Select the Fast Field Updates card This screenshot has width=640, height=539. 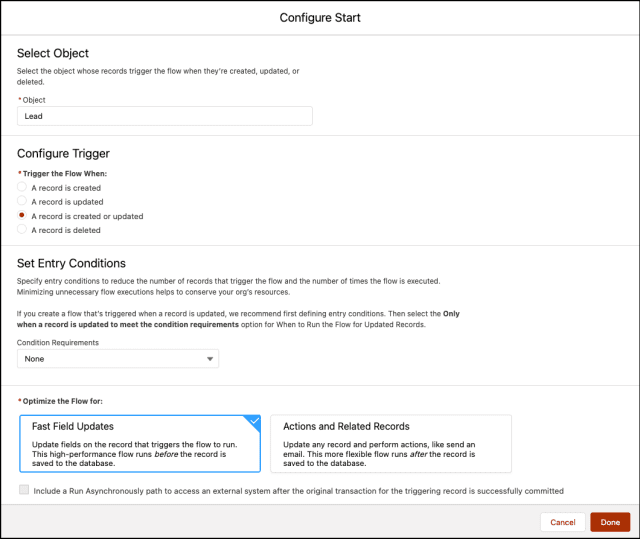140,444
